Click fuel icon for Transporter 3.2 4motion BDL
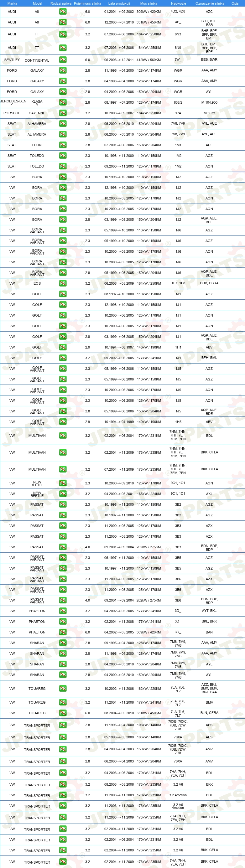 point(63,795)
